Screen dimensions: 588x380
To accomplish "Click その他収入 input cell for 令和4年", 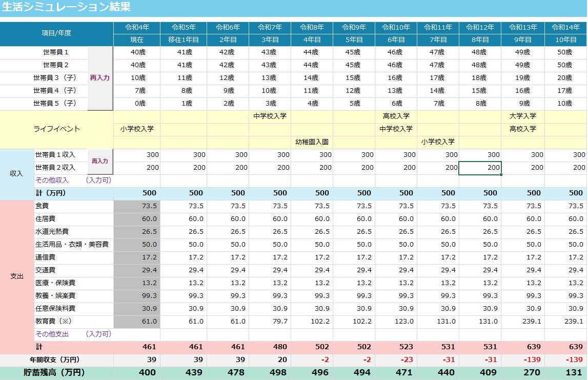I will coord(136,181).
